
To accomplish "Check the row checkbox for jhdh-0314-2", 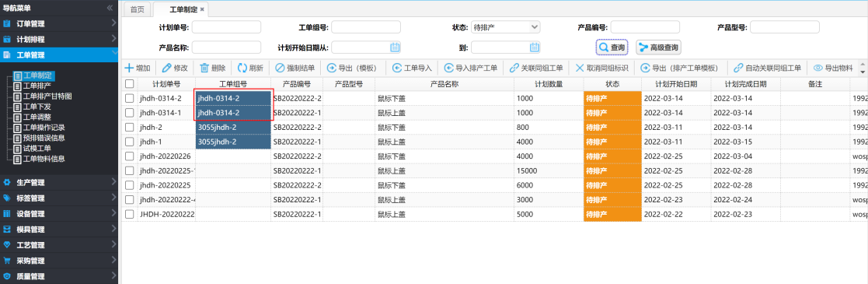I will 130,98.
